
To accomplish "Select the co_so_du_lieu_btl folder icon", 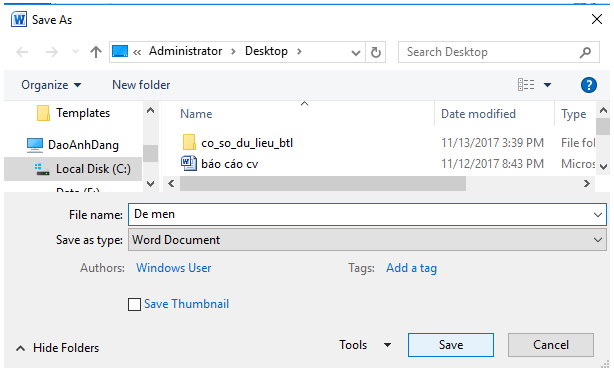I will tap(189, 142).
